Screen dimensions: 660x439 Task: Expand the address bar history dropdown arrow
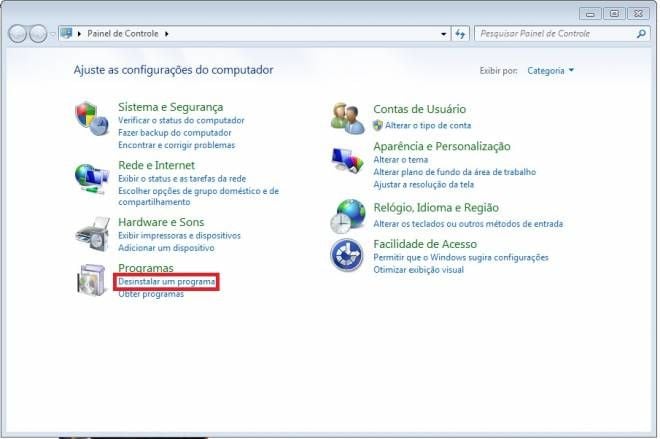(444, 34)
